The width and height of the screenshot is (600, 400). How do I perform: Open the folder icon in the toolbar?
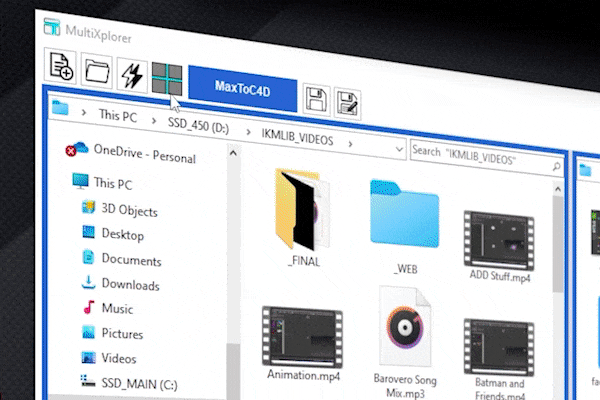(x=97, y=72)
